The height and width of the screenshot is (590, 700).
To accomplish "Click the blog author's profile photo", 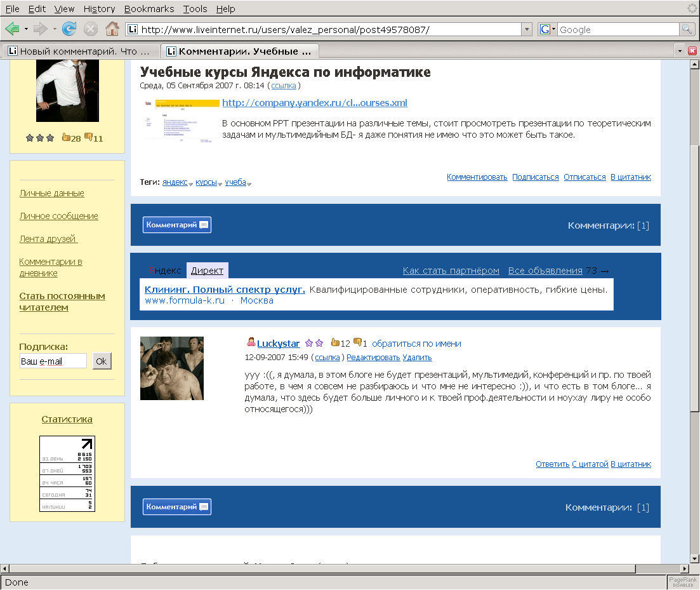I will (x=67, y=91).
